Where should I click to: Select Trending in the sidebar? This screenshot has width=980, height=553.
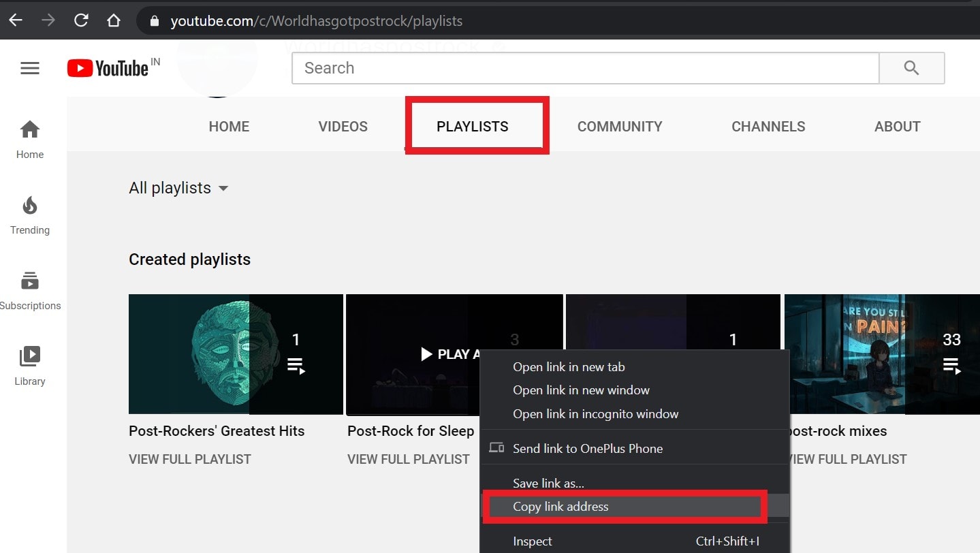(x=29, y=215)
